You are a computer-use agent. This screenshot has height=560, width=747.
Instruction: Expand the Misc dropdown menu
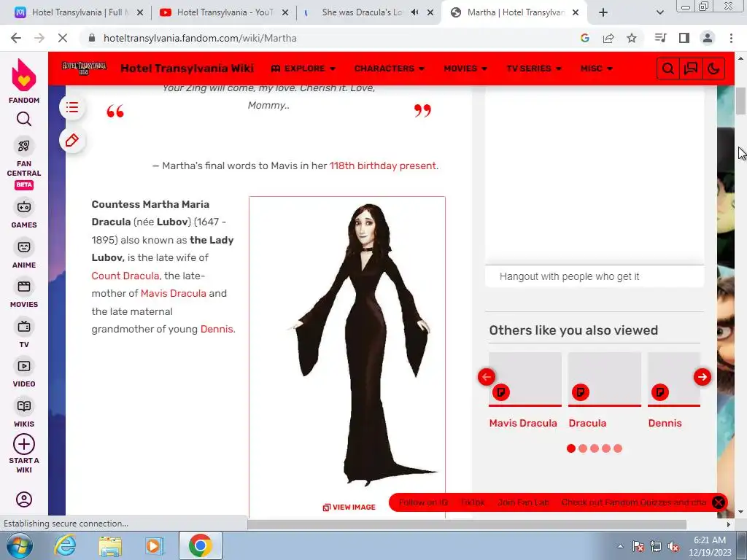pos(597,69)
